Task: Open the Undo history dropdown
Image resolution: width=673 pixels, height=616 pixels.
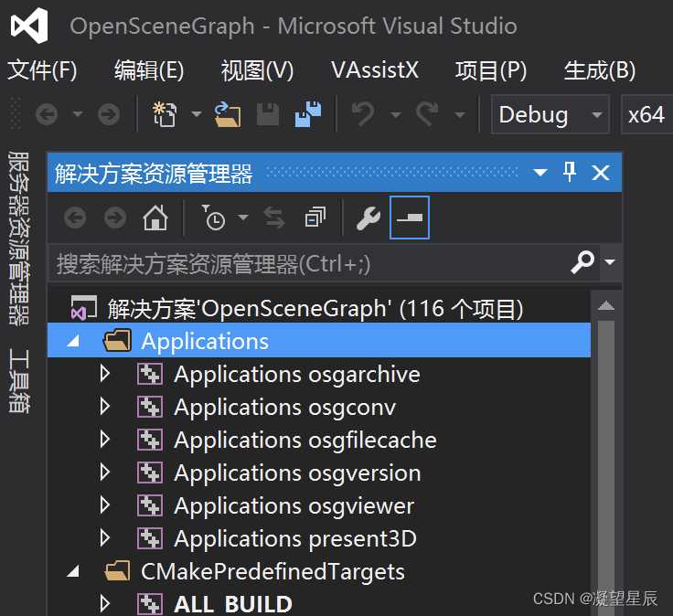Action: (396, 114)
